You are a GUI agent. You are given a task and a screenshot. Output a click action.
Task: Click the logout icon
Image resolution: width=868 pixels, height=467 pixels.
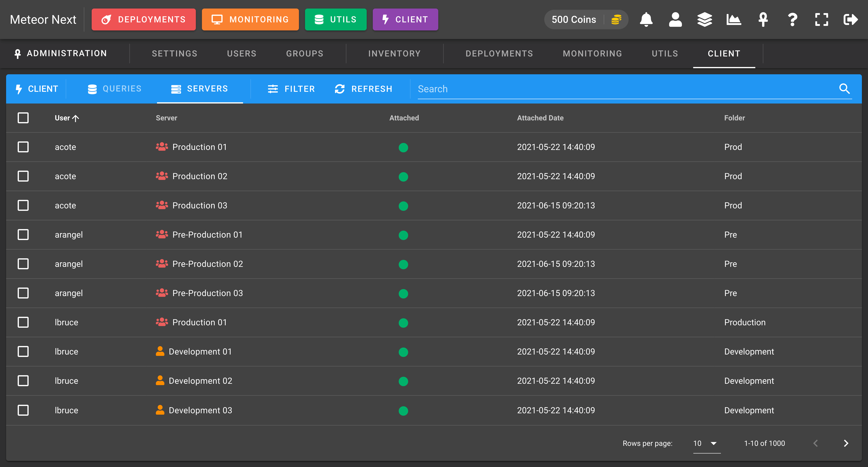coord(851,19)
